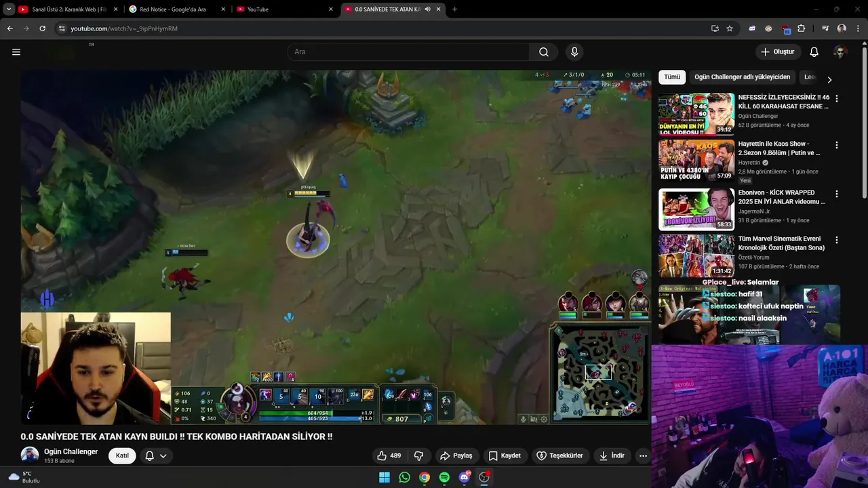Expand the subscription notification bell dropdown
The height and width of the screenshot is (488, 868).
pyautogui.click(x=156, y=455)
